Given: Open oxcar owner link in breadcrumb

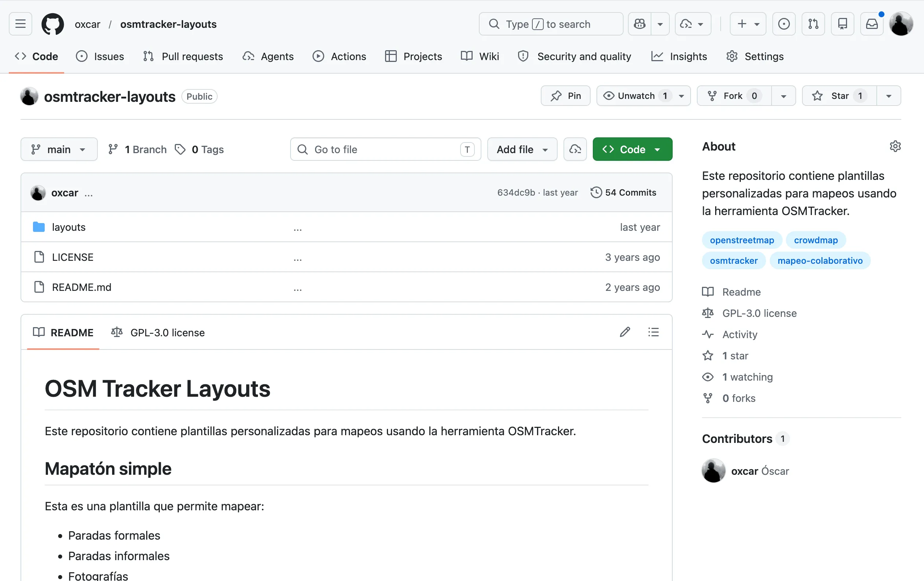Looking at the screenshot, I should pyautogui.click(x=88, y=24).
